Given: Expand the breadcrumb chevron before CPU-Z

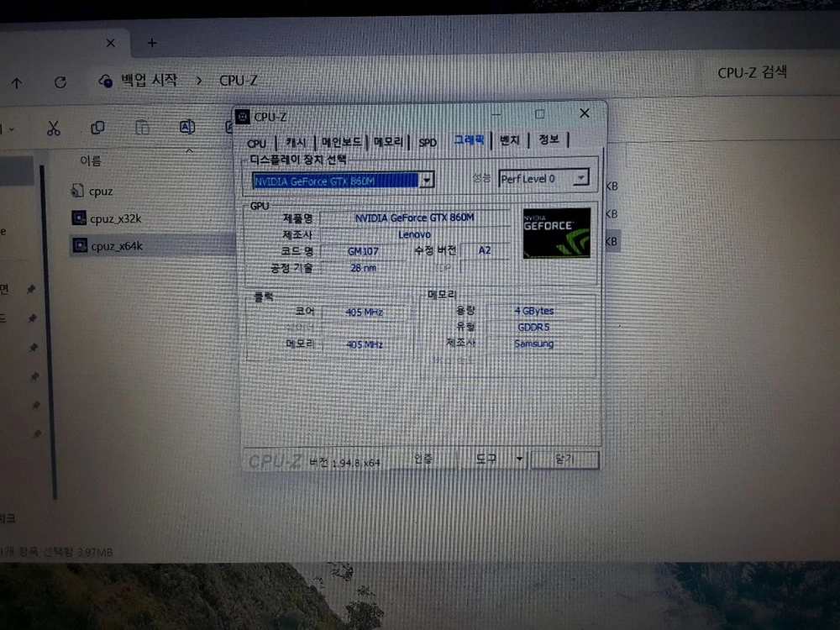Looking at the screenshot, I should 199,81.
